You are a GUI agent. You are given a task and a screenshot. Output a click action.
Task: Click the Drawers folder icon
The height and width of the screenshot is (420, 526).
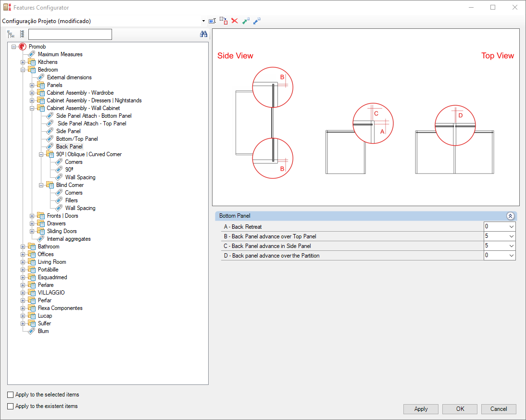[x=41, y=223]
